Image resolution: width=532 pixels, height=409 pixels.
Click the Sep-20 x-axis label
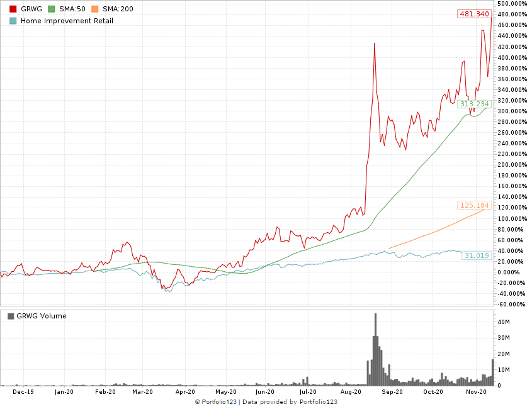click(x=392, y=392)
